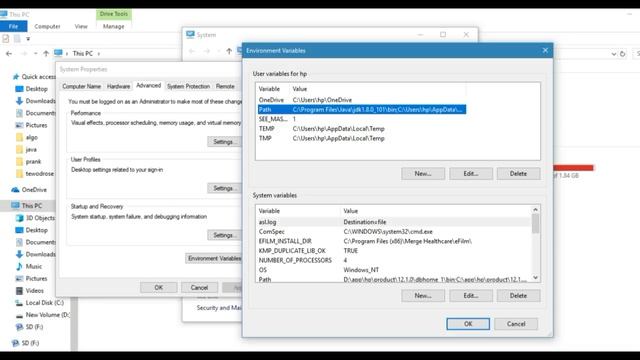Click Settings under Startup and Recovery
The image size is (640, 360).
(223, 235)
